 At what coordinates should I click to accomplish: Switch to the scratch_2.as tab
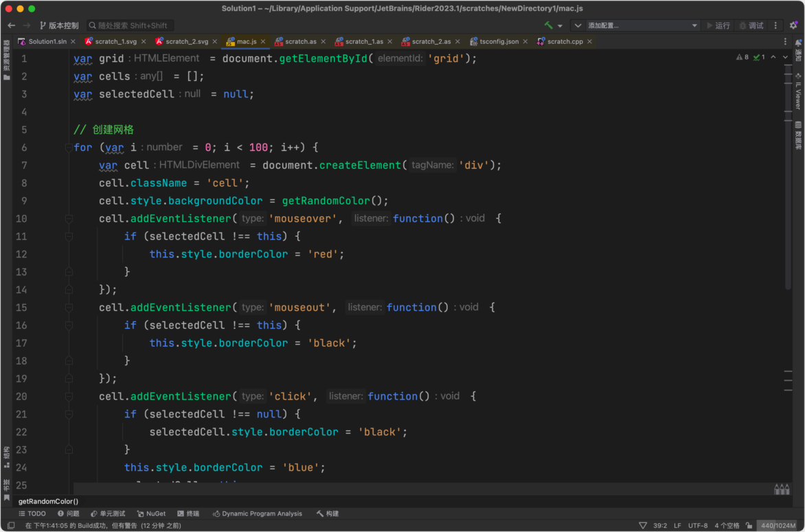pyautogui.click(x=431, y=42)
